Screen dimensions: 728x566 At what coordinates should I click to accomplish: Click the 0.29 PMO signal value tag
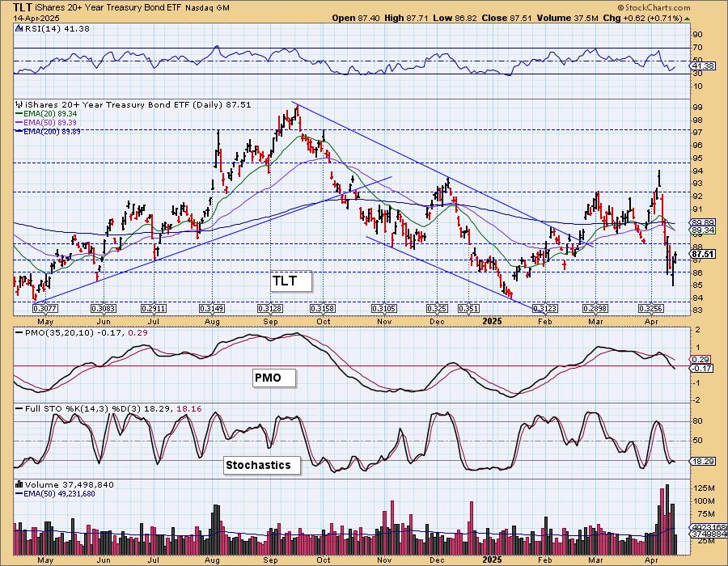click(x=700, y=360)
